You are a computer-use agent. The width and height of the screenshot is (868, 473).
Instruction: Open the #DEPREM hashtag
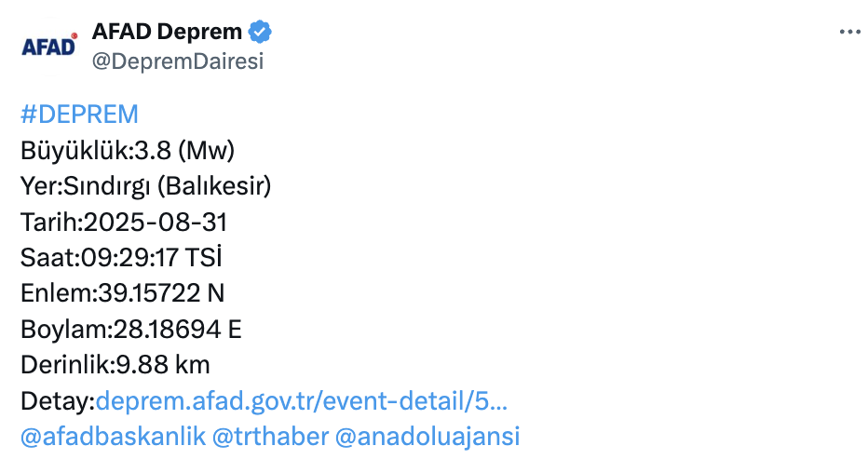click(x=79, y=115)
